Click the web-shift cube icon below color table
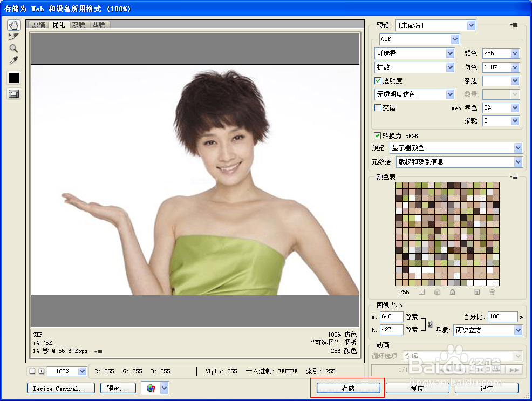Image resolution: width=532 pixels, height=401 pixels. (x=438, y=292)
